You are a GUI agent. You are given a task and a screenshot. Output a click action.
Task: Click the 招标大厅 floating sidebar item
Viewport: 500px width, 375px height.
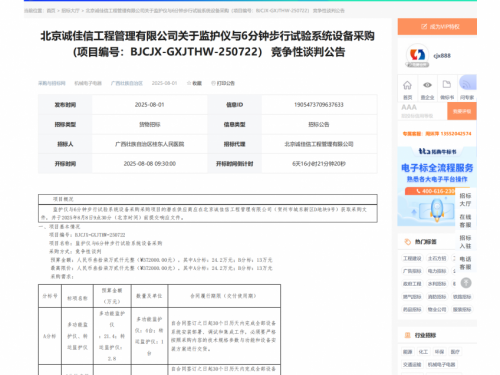(x=465, y=199)
